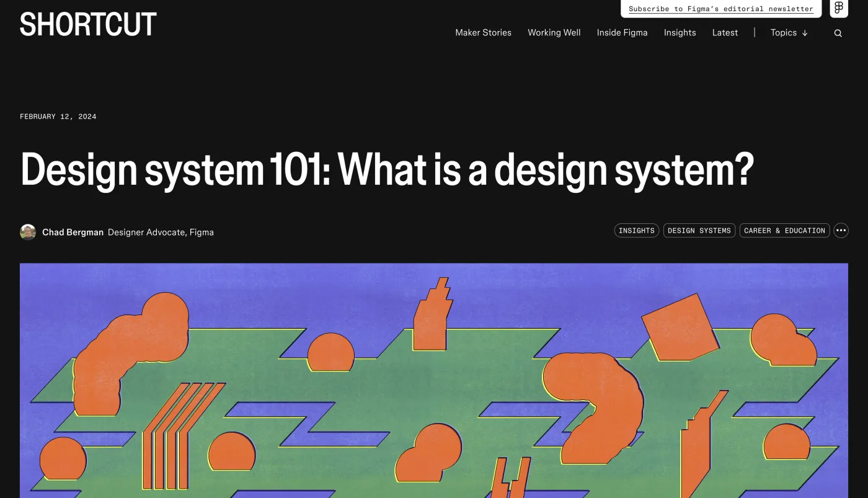Navigate to Insights in top menu
Screen dimensions: 868x498
[x=680, y=33]
